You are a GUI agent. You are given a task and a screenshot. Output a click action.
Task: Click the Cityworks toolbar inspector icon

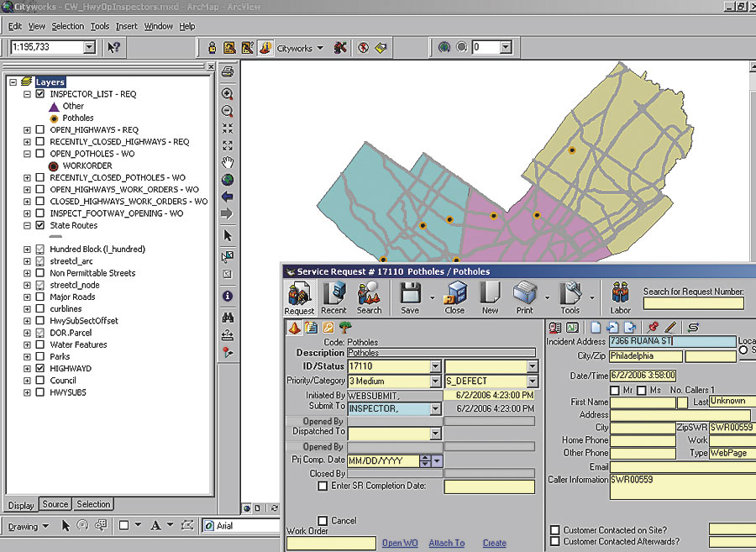(x=213, y=47)
